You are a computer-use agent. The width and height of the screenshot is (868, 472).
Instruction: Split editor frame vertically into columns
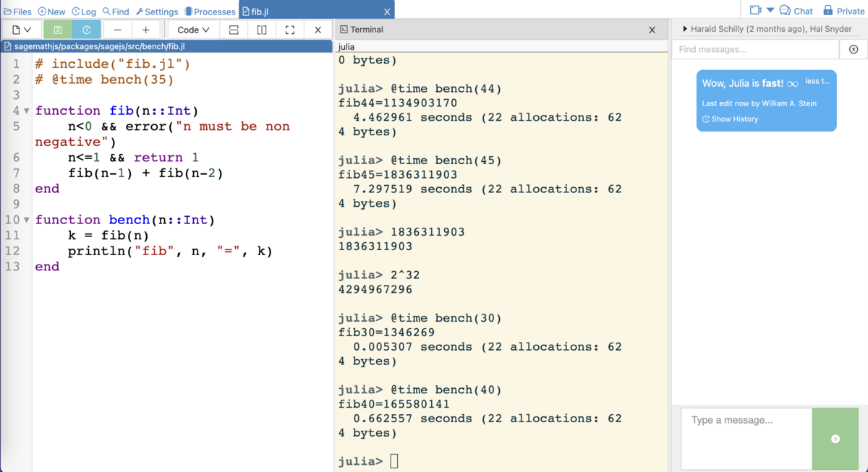[x=262, y=30]
